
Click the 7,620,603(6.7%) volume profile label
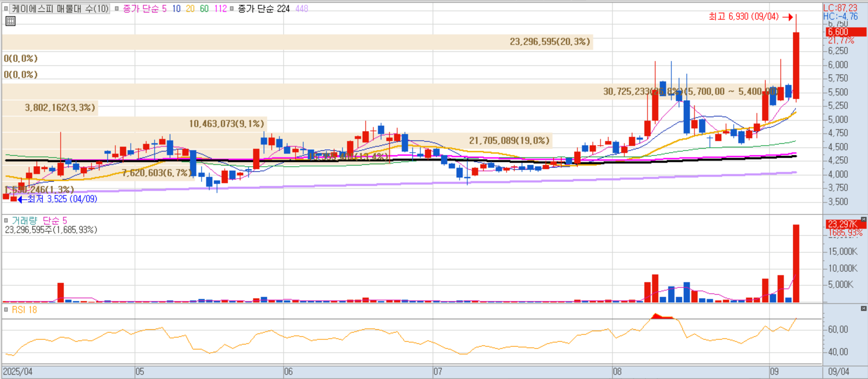coord(157,173)
